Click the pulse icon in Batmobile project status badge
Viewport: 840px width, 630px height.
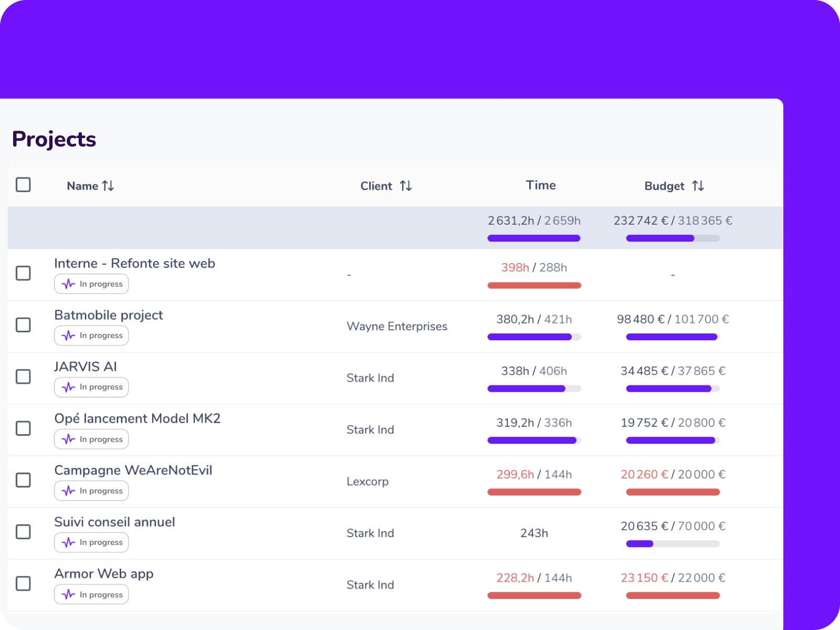[68, 335]
